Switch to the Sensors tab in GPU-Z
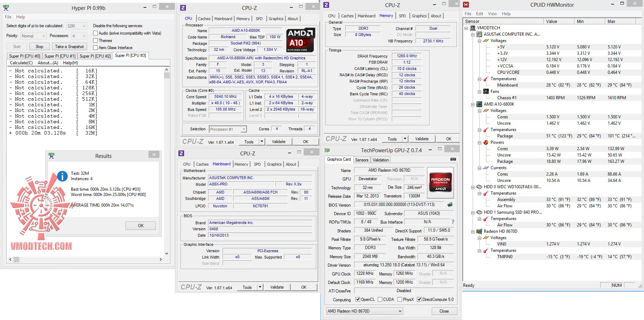The height and width of the screenshot is (320, 644). coord(362,160)
